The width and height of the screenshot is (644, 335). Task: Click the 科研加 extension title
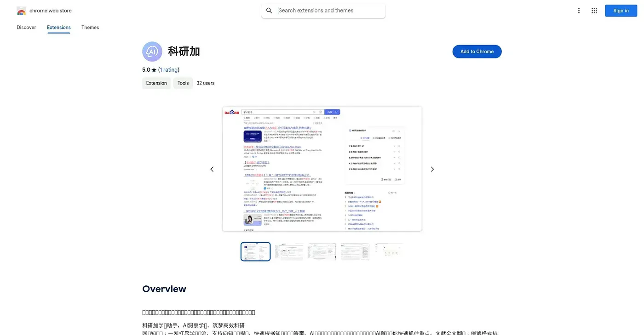click(184, 51)
